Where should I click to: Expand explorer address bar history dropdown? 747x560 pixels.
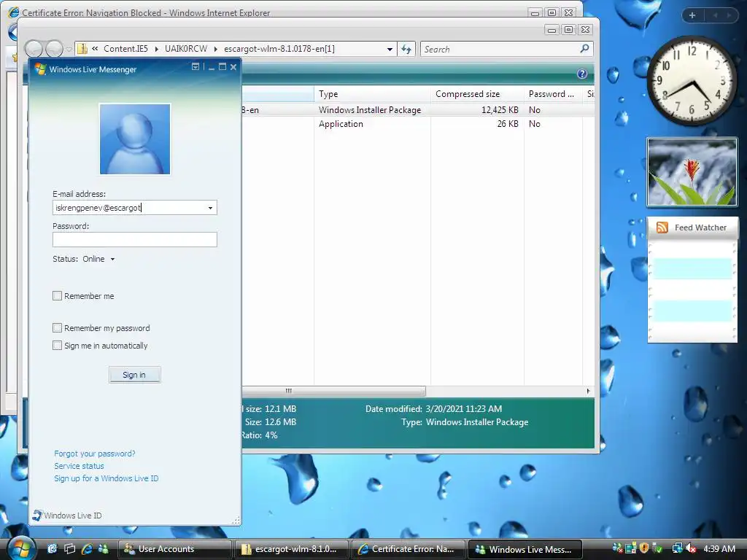point(390,49)
